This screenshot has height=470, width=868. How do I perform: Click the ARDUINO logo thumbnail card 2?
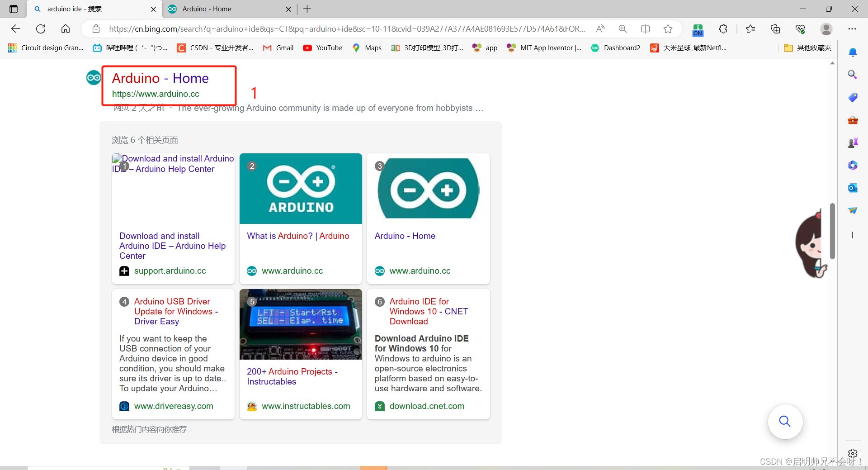(301, 189)
